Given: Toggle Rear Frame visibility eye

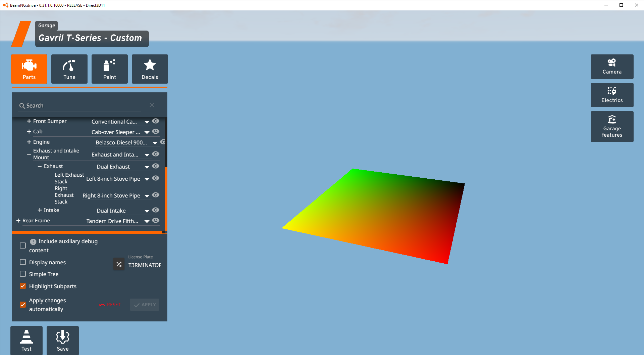Looking at the screenshot, I should tap(156, 220).
